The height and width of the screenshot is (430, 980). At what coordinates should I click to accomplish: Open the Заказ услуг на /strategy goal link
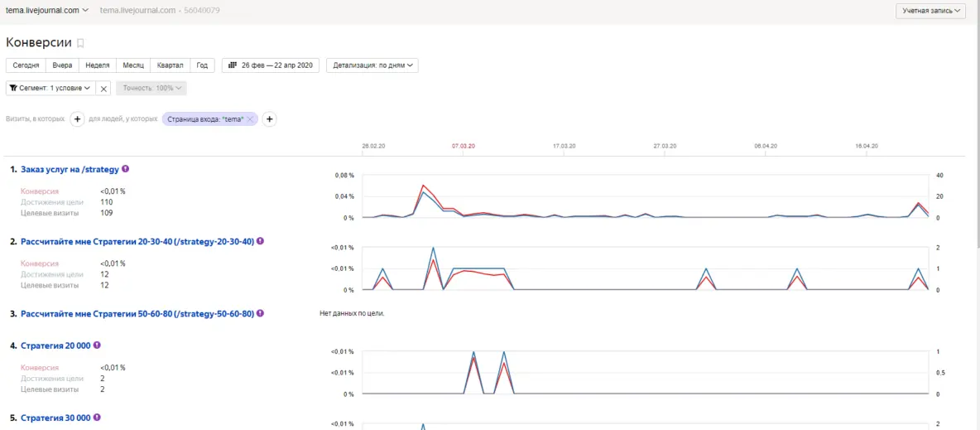coord(70,169)
